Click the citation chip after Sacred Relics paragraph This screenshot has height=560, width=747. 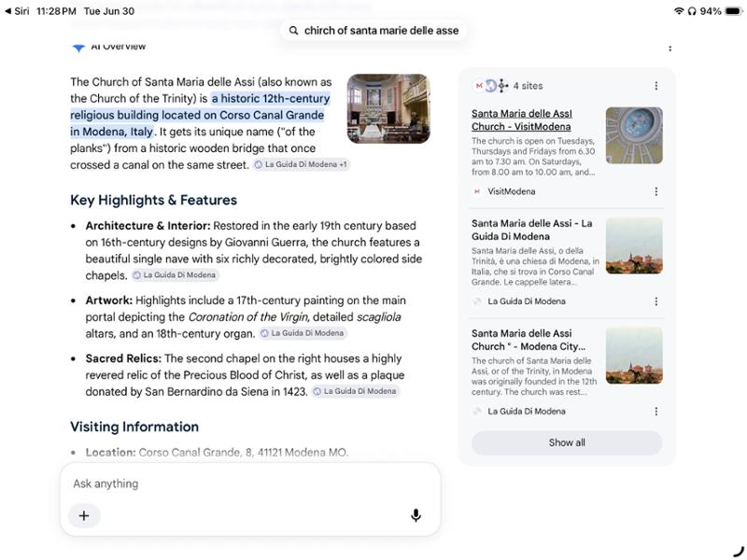pyautogui.click(x=356, y=391)
